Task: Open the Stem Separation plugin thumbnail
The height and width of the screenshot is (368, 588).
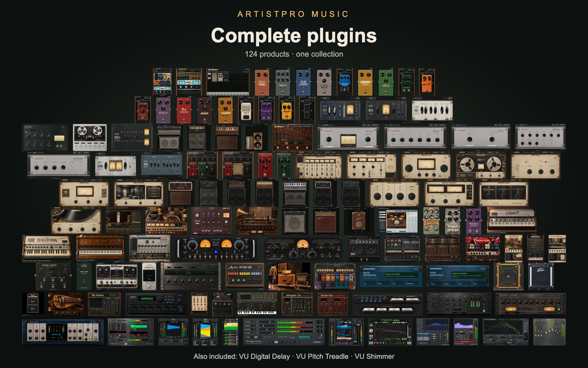Action: coord(458,276)
